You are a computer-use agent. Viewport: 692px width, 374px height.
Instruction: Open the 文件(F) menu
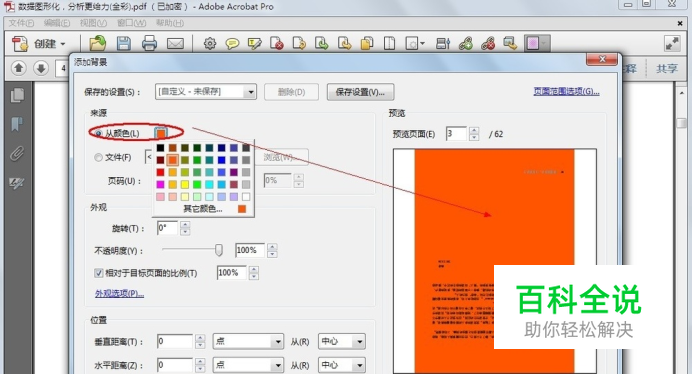21,23
